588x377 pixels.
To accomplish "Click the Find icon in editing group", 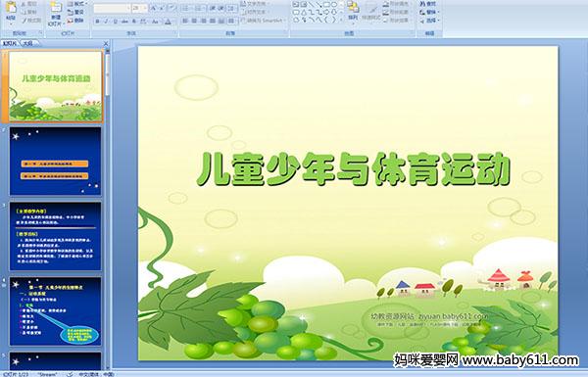I will tap(428, 4).
